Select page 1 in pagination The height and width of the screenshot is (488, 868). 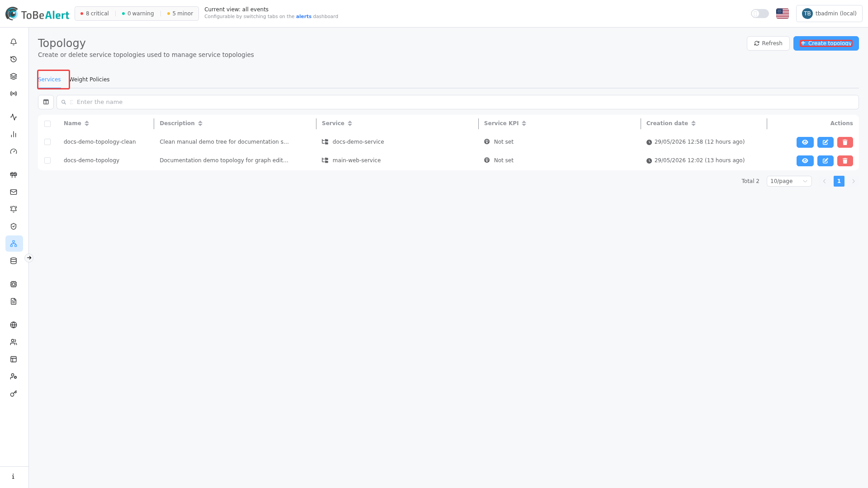click(x=839, y=181)
